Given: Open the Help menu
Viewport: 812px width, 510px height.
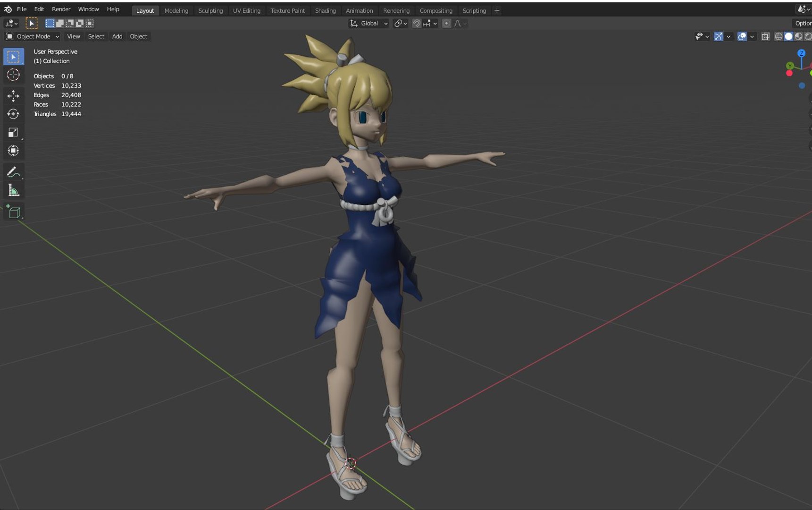Looking at the screenshot, I should click(113, 9).
